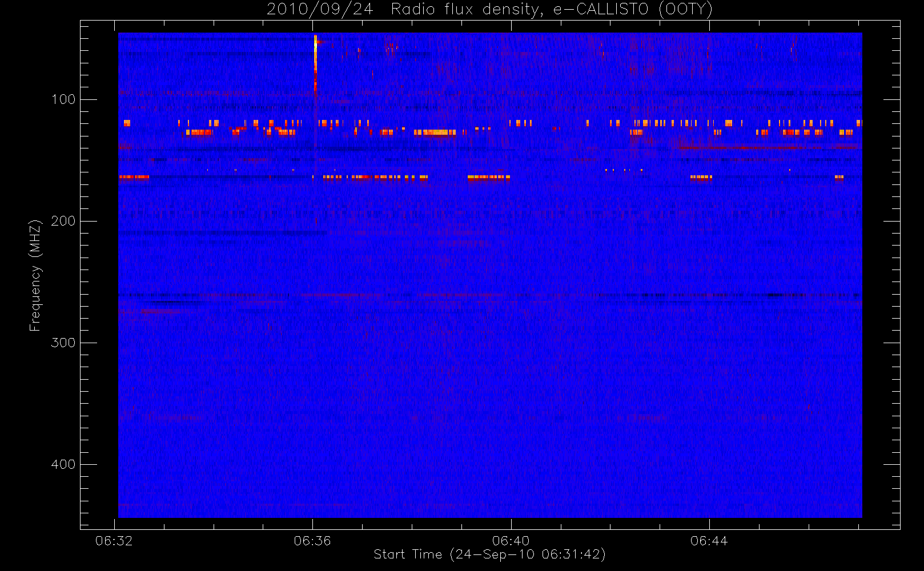Click the '06:44' time axis label
The height and width of the screenshot is (571, 924).
709,541
